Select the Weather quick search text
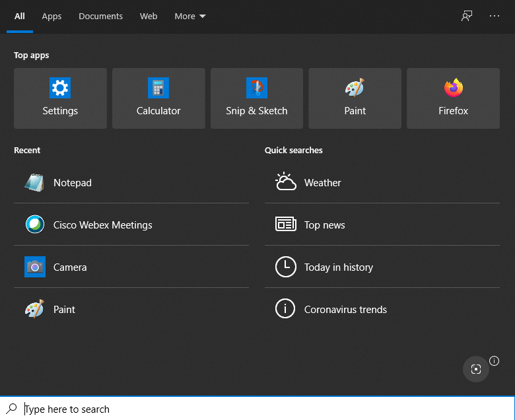The width and height of the screenshot is (515, 420). [x=322, y=182]
